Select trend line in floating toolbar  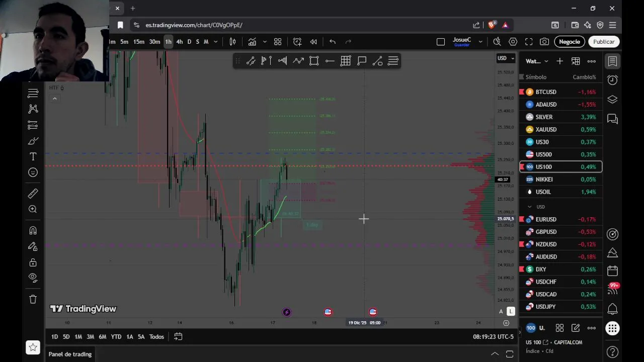coord(251,61)
